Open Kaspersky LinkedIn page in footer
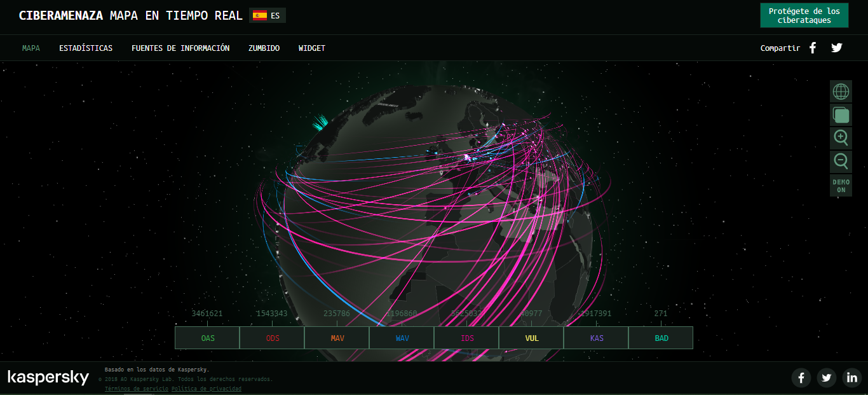This screenshot has width=868, height=395. [851, 378]
